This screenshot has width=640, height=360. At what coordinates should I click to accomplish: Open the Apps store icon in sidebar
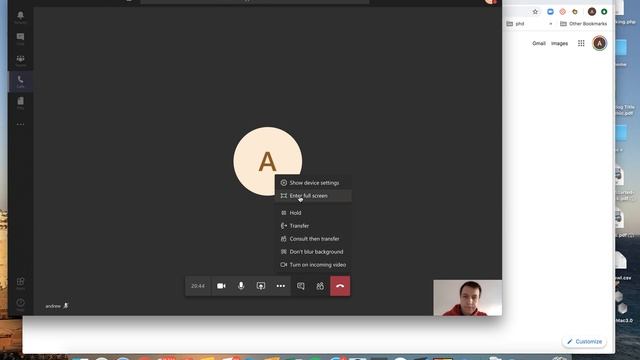(20, 283)
